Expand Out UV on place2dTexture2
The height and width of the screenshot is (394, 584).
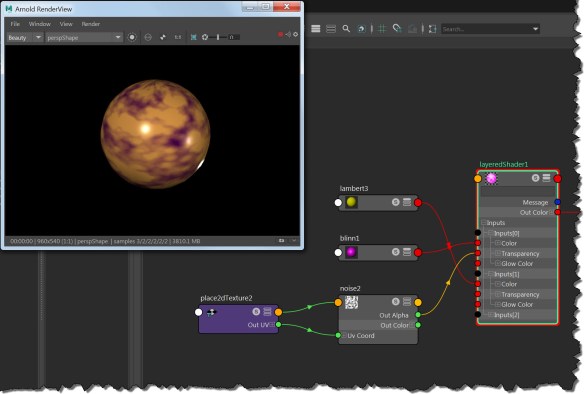point(272,325)
